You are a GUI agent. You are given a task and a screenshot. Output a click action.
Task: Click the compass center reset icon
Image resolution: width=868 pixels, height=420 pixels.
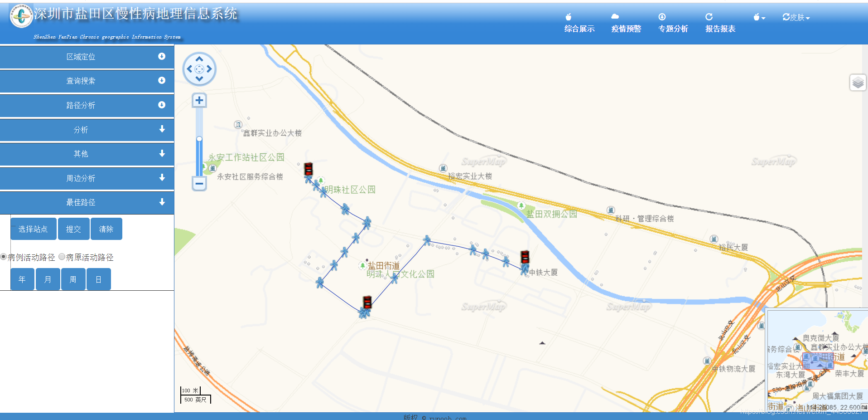point(199,69)
